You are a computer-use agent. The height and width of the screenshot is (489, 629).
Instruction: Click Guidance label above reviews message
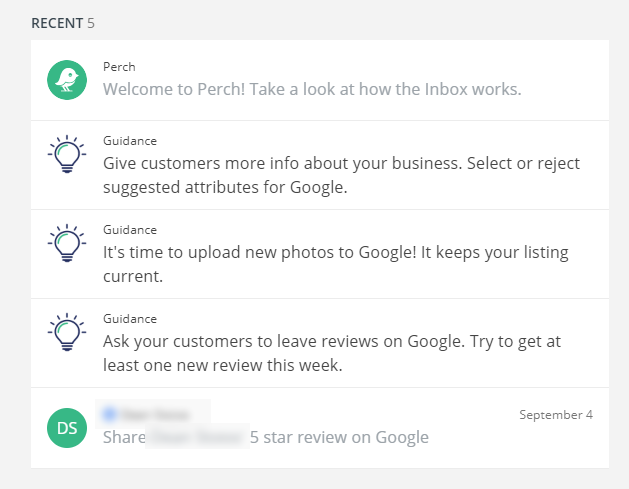130,319
